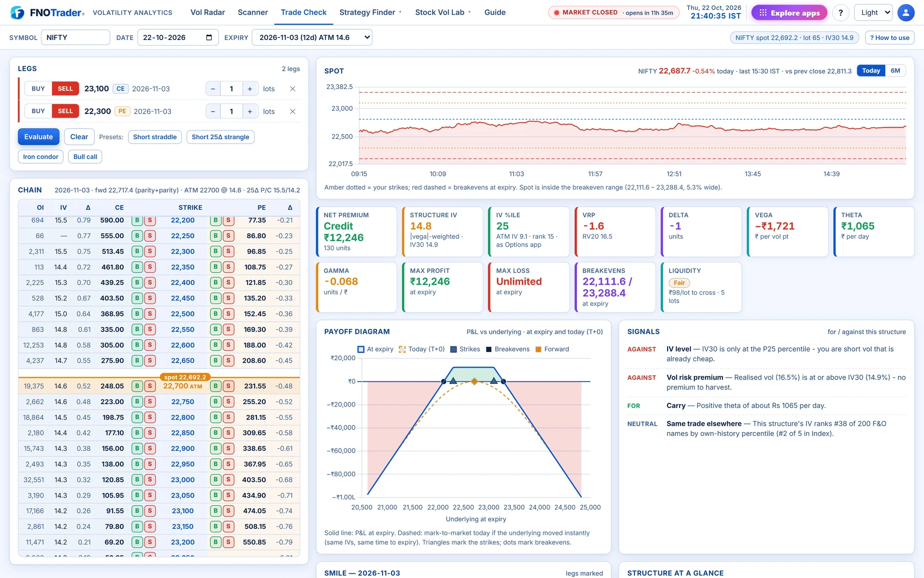Go to the Vol Radar tab

click(207, 13)
